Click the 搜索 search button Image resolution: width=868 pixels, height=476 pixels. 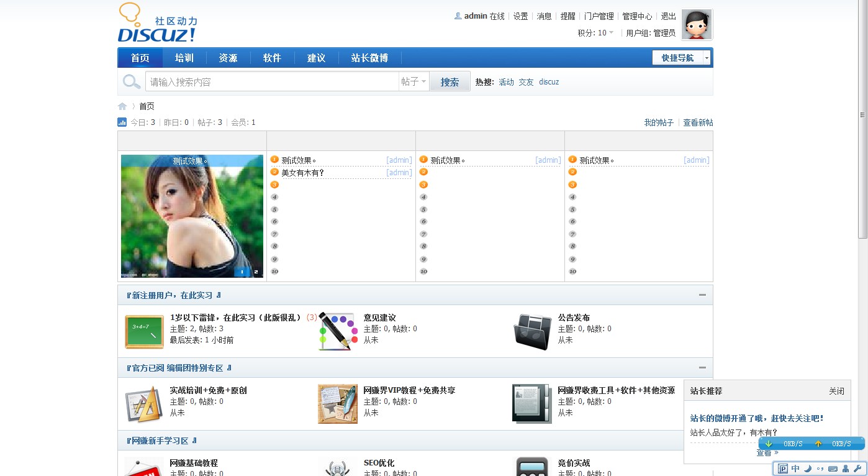pyautogui.click(x=450, y=81)
